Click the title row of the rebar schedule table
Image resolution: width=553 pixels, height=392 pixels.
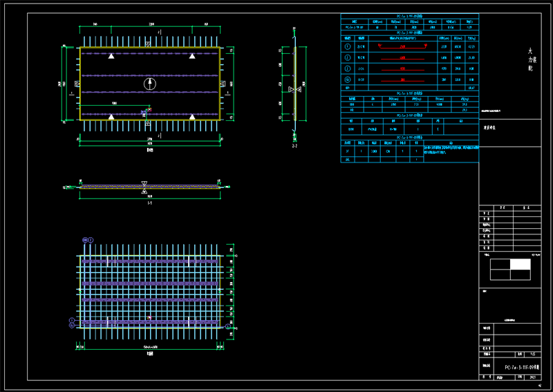[x=410, y=32]
